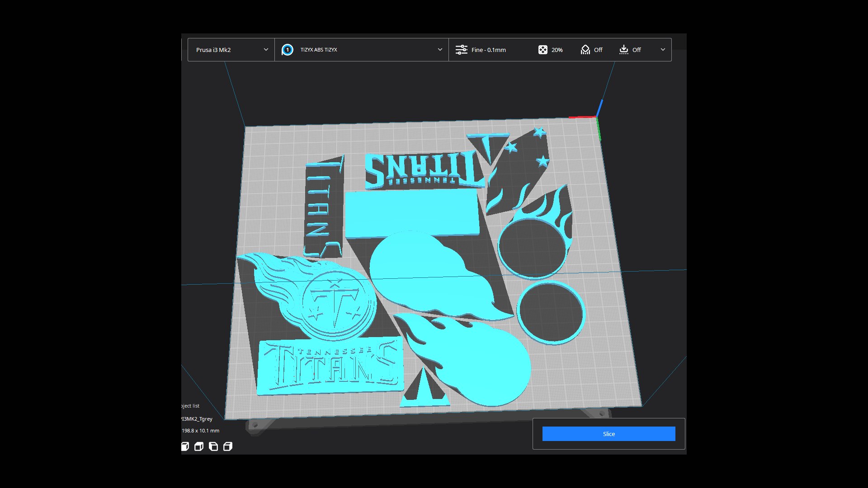This screenshot has height=488, width=868.
Task: Click the second cube view icon
Action: click(199, 446)
